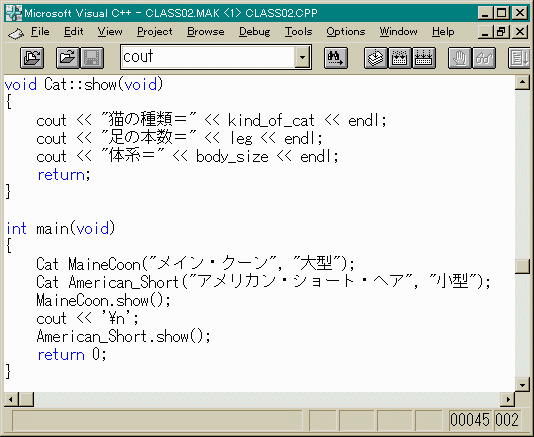Click the document control icon beside File
Viewport: 534px width, 437px height.
16,33
